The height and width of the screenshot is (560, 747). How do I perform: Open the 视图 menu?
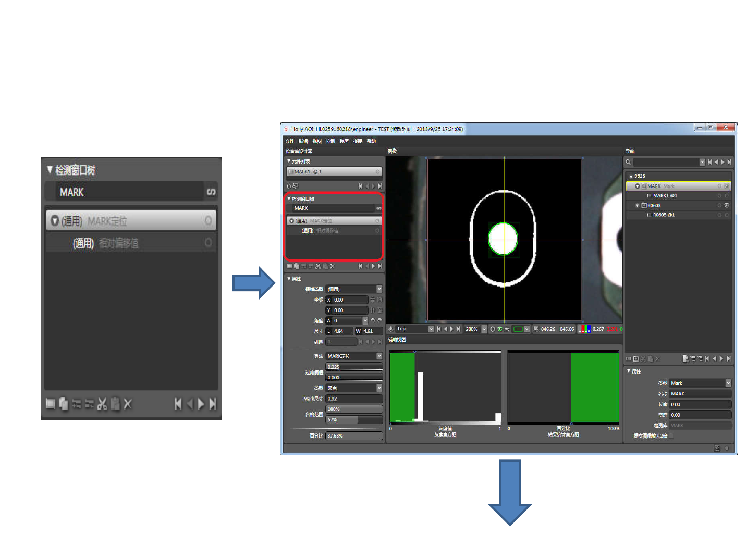tap(316, 141)
